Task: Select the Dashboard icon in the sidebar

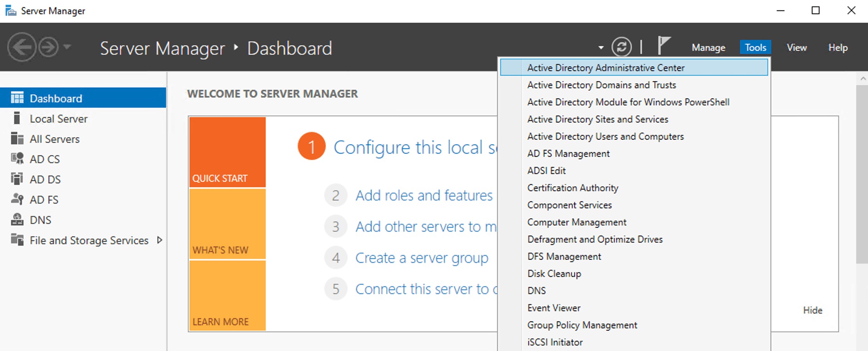Action: (x=17, y=98)
